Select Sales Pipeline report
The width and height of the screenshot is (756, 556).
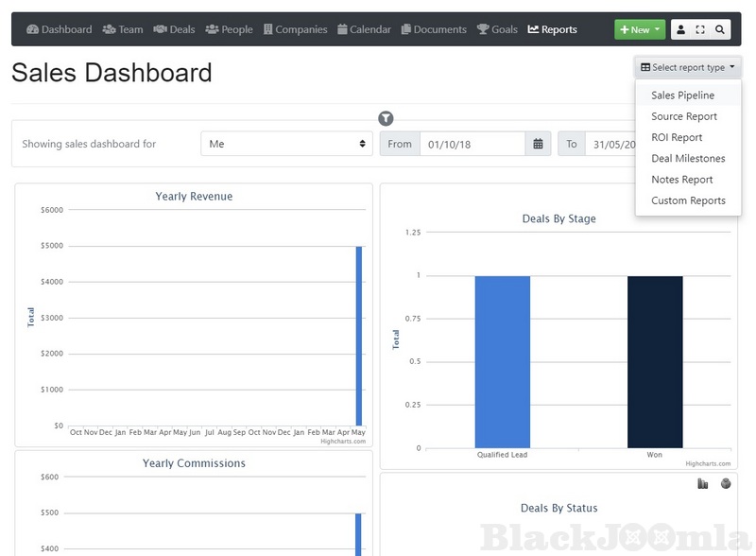[x=682, y=96]
